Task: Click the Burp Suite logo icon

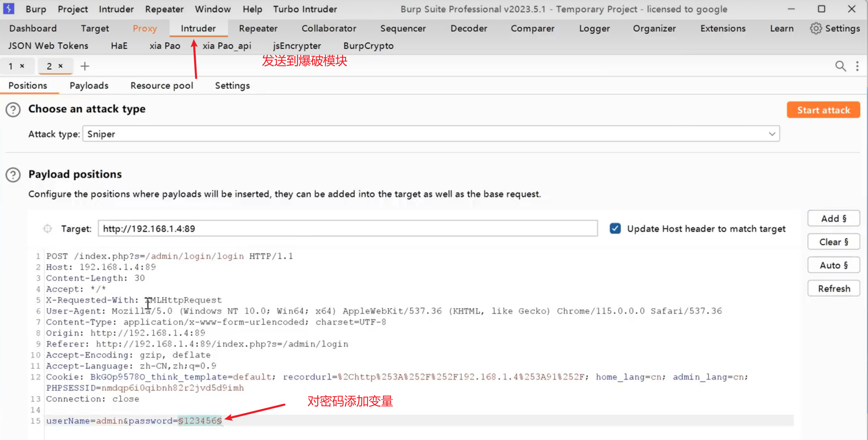Action: coord(9,9)
